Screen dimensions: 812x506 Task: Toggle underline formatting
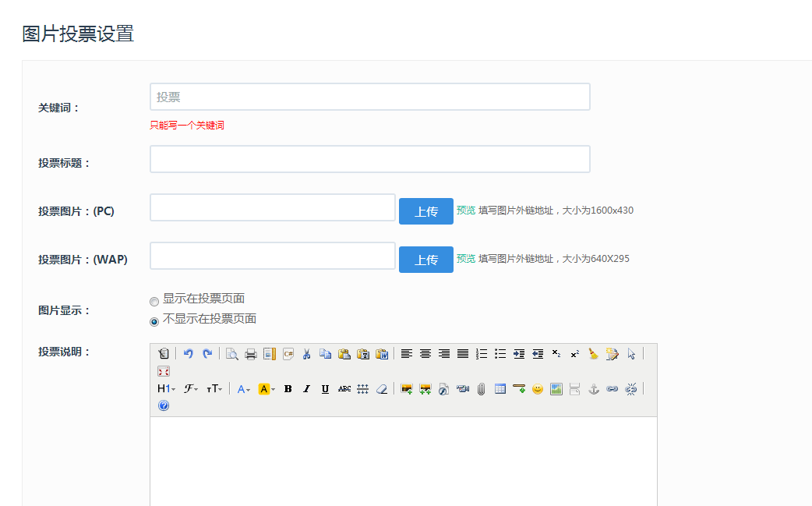325,389
